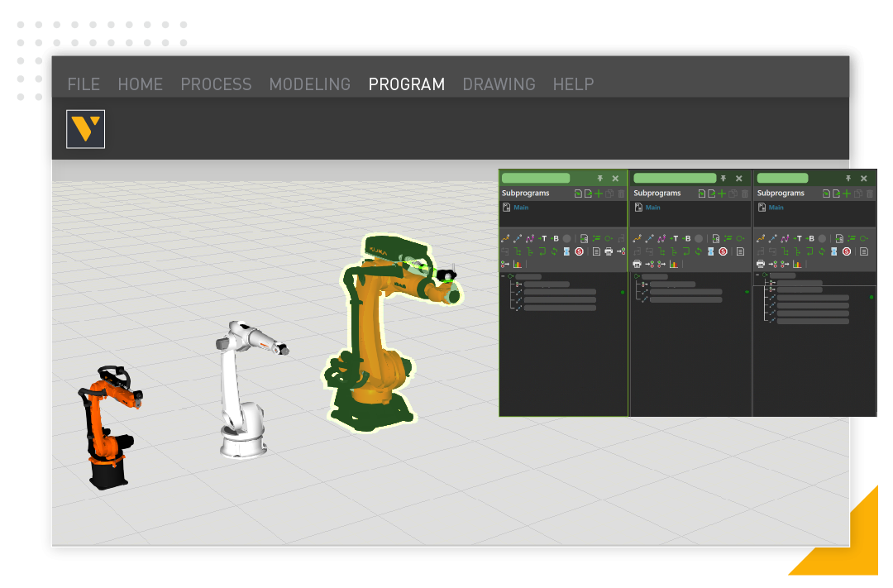Open the statistics chart icon in rightmost panel
Viewport: 893px width, 588px height.
[x=798, y=264]
